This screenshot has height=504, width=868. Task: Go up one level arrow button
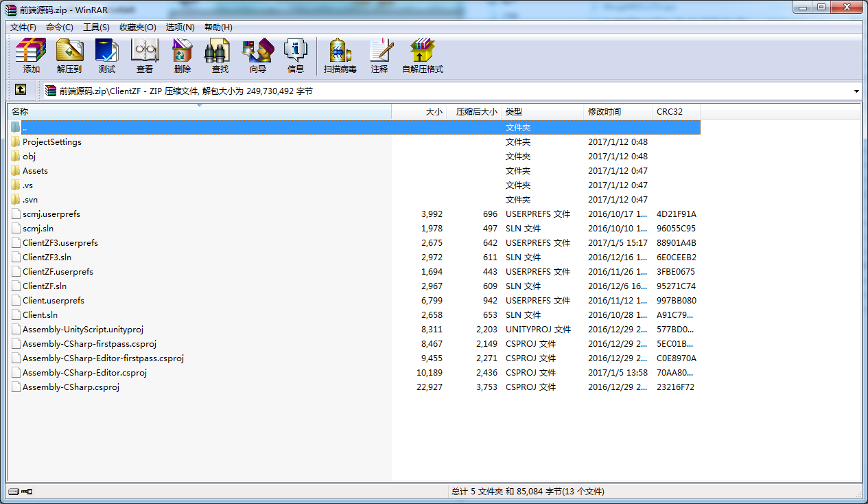[x=21, y=90]
